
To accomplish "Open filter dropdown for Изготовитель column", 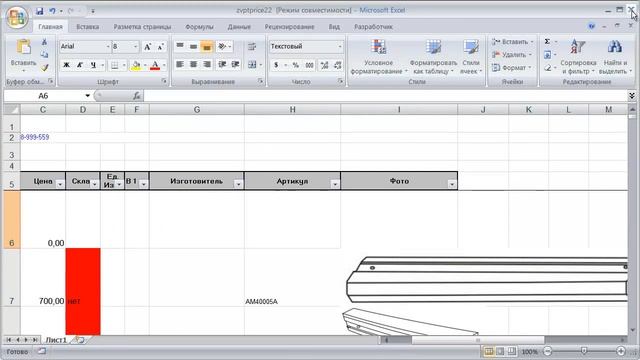I will coord(238,184).
